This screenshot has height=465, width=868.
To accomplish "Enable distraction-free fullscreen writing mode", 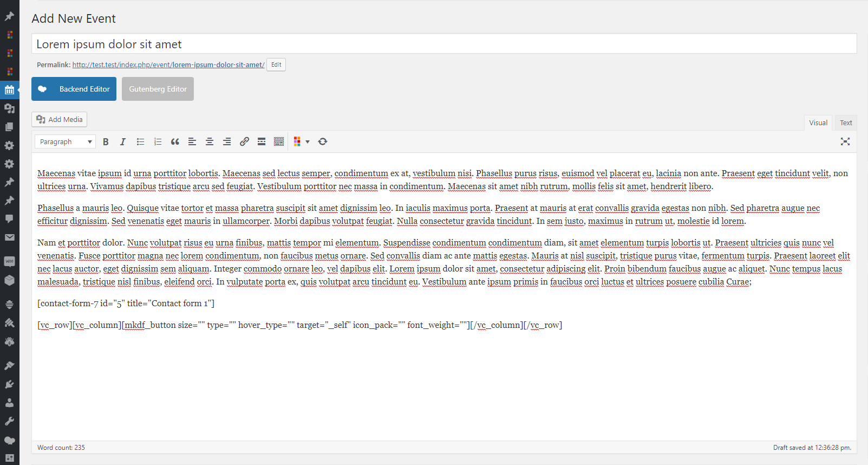I will click(x=845, y=141).
